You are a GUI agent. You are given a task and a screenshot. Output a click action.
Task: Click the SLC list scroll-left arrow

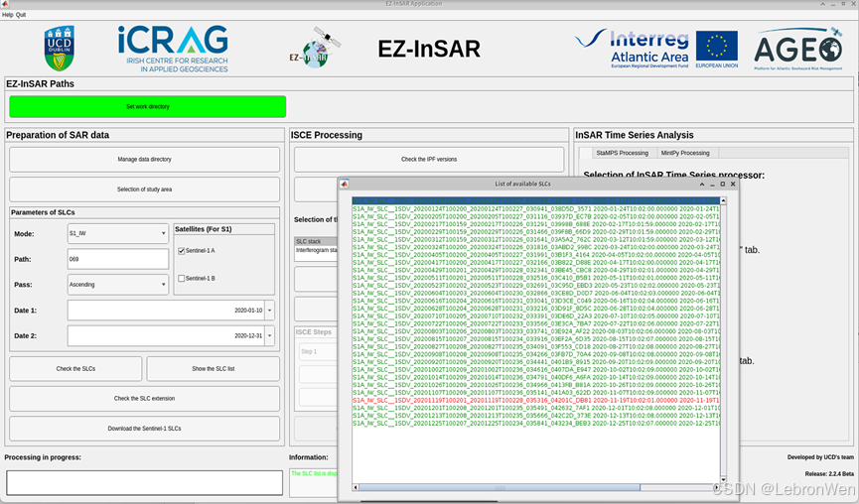356,487
